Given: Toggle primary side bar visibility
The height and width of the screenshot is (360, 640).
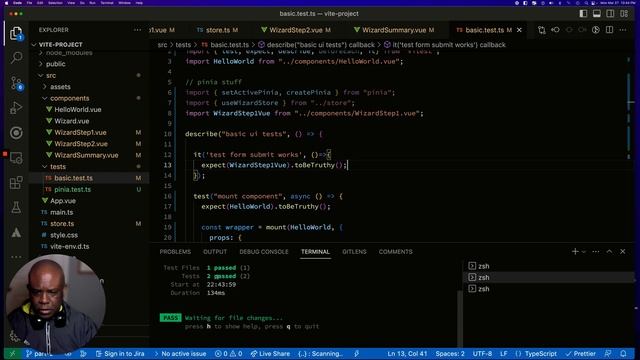Looking at the screenshot, I should click(583, 13).
